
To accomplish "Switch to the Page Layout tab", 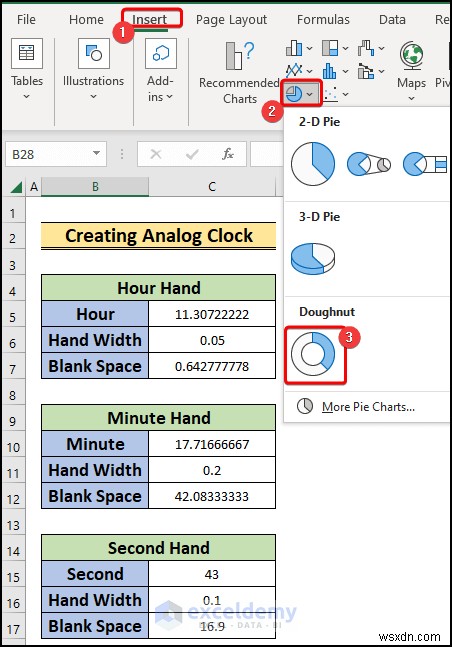I will click(231, 19).
